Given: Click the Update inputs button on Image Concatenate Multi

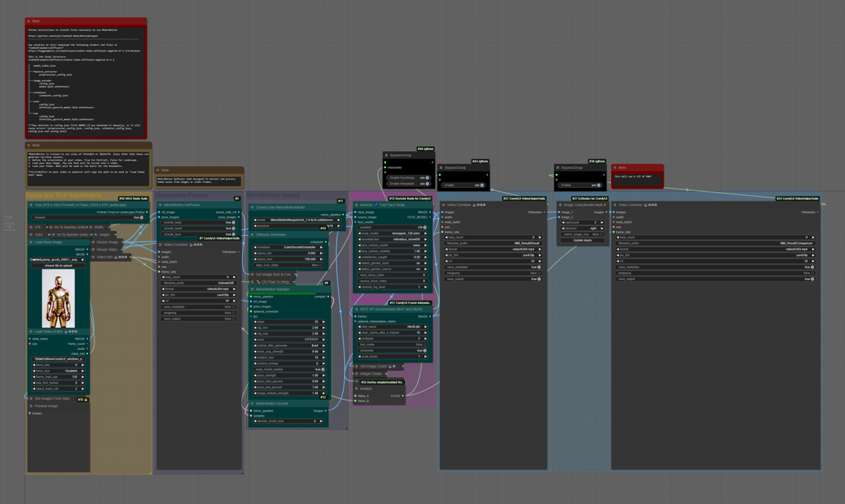Looking at the screenshot, I should (582, 240).
